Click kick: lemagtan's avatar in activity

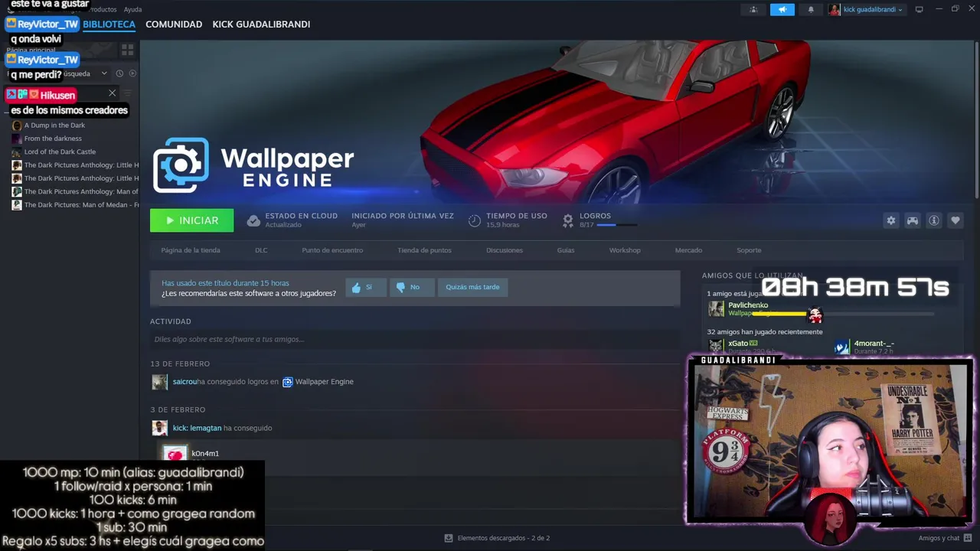(159, 428)
